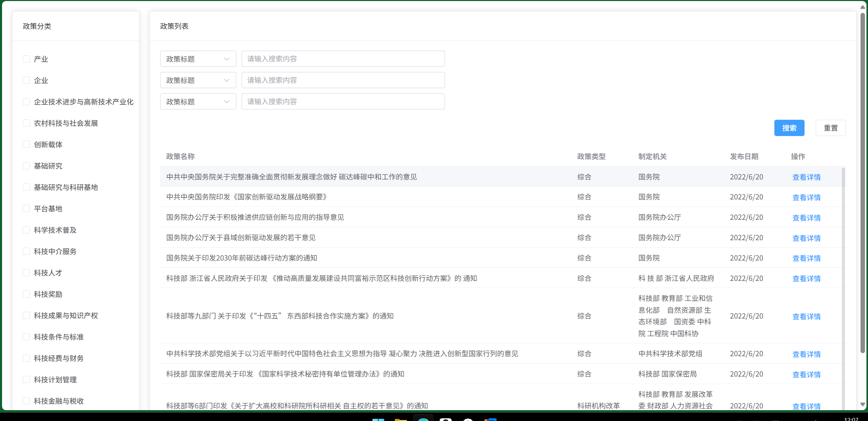
Task: Click the blue 搜索 button
Action: (x=789, y=128)
